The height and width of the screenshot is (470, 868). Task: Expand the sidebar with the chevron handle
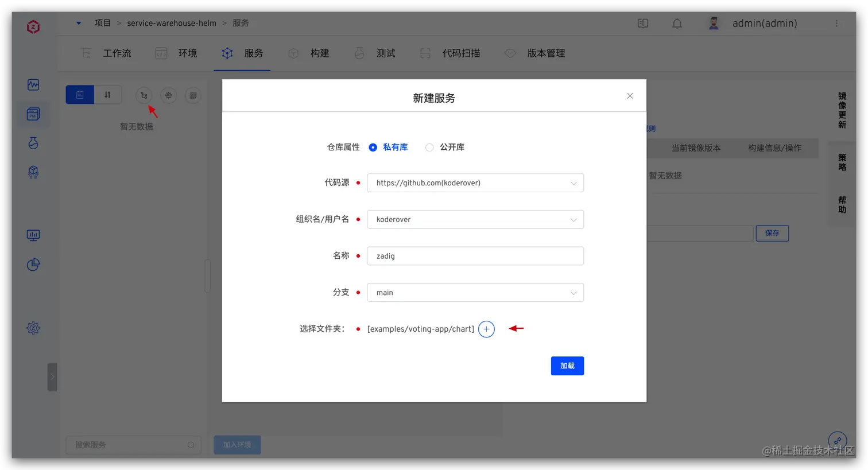point(52,377)
